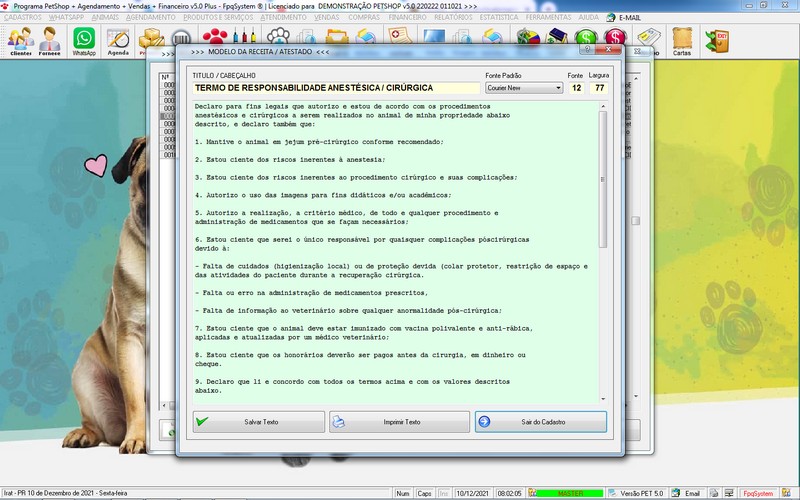
Task: Click the products boxes toolbar icon
Action: pos(152,38)
